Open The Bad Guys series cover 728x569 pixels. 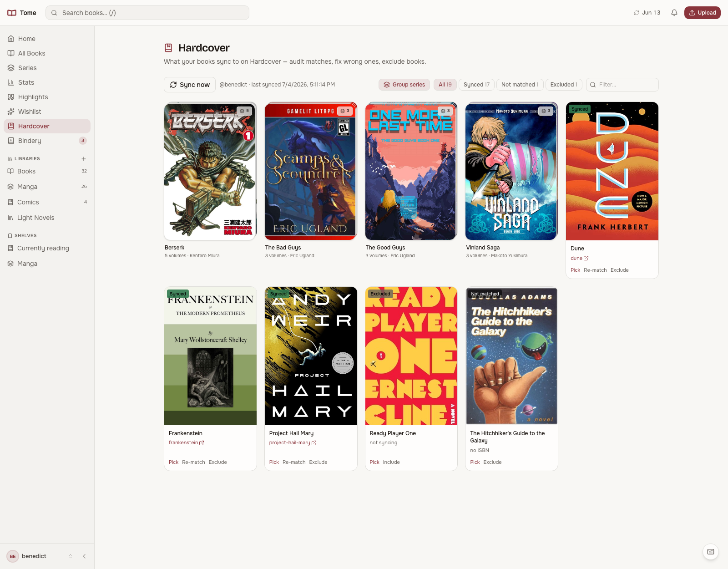point(311,171)
